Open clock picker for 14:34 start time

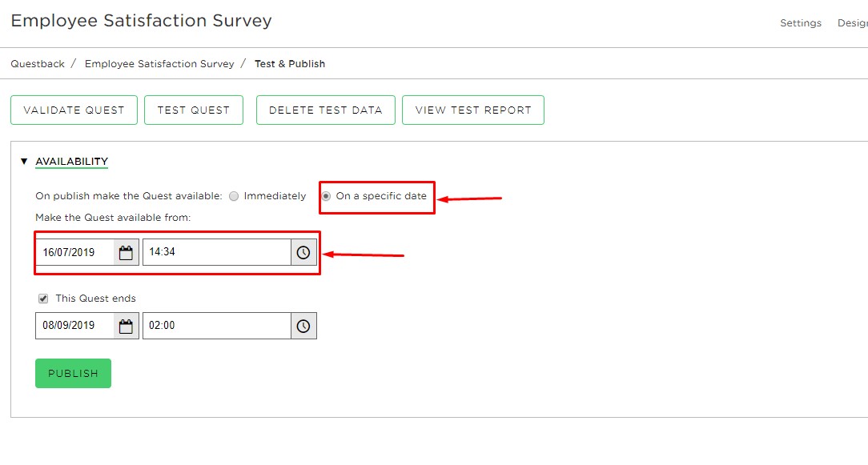pyautogui.click(x=303, y=252)
